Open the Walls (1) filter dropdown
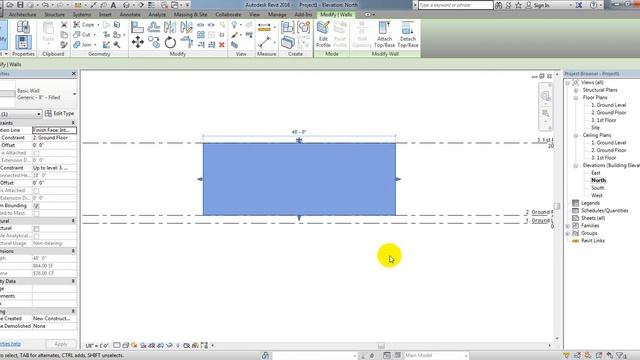 pyautogui.click(x=38, y=114)
